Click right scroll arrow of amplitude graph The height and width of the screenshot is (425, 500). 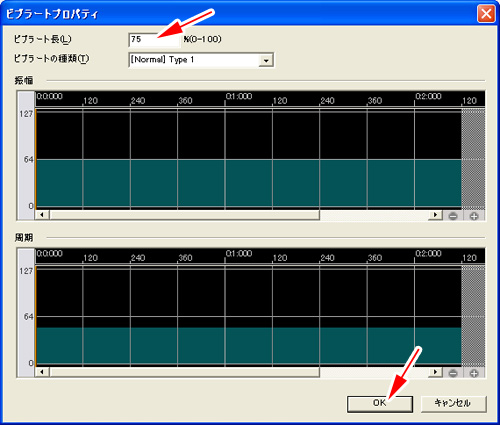[435, 215]
